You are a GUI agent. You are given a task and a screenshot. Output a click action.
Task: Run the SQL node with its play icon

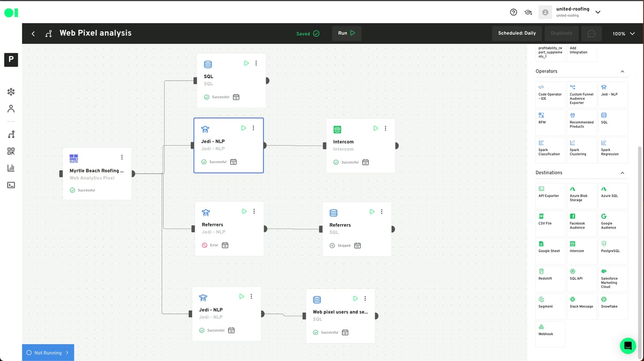tap(246, 63)
